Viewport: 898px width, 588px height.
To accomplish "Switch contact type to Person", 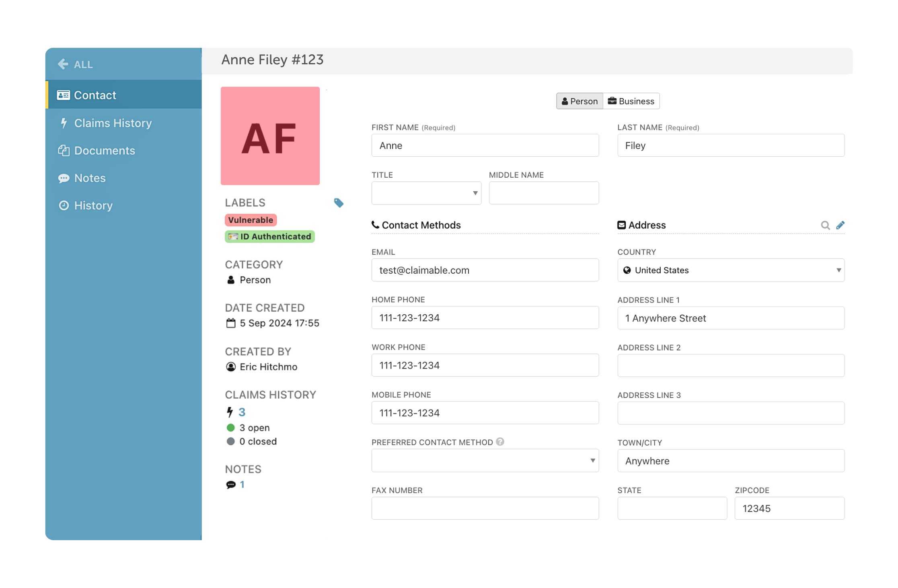I will coord(579,101).
